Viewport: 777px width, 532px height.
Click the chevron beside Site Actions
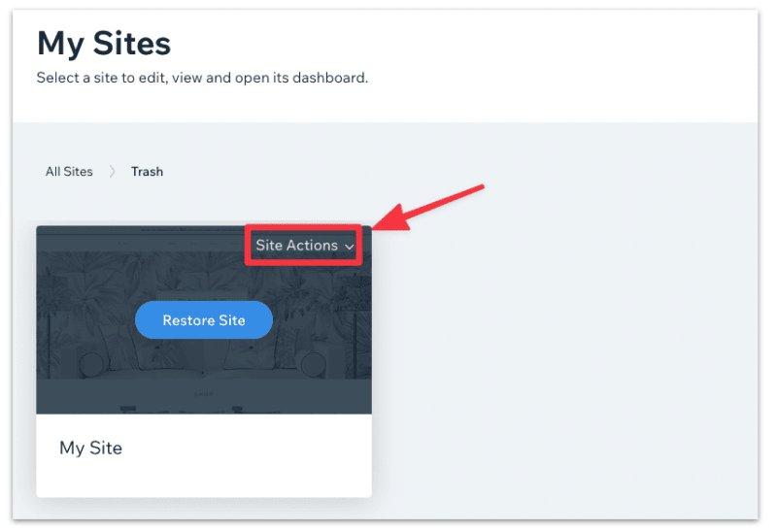(350, 248)
